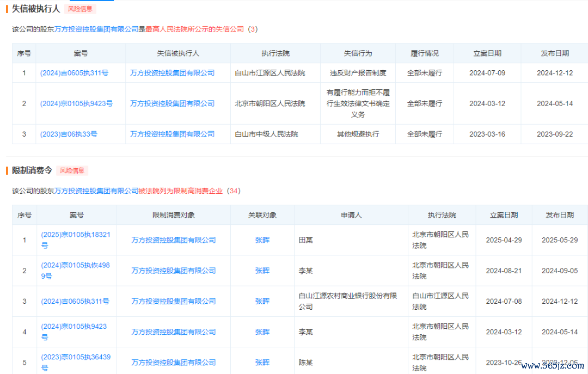The width and height of the screenshot is (588, 374).
Task: Click the red text 被法院列为限制高消费企业
Action: pyautogui.click(x=181, y=191)
